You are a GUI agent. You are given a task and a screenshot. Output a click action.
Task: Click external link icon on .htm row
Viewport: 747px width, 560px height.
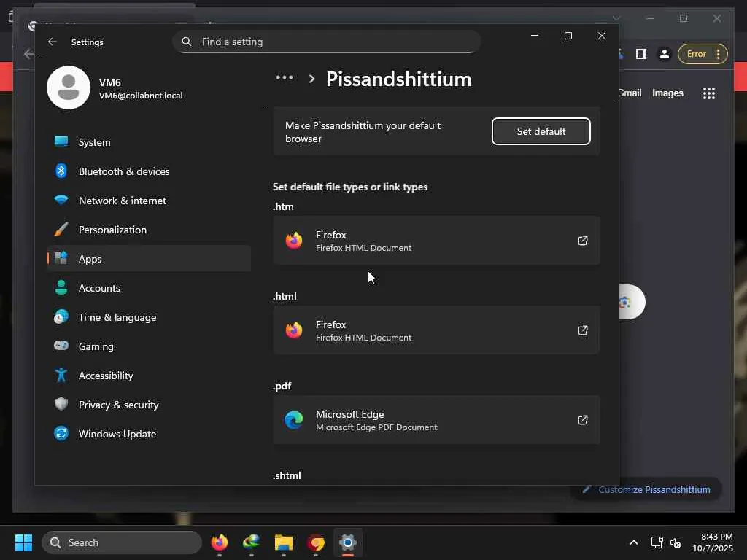click(583, 241)
